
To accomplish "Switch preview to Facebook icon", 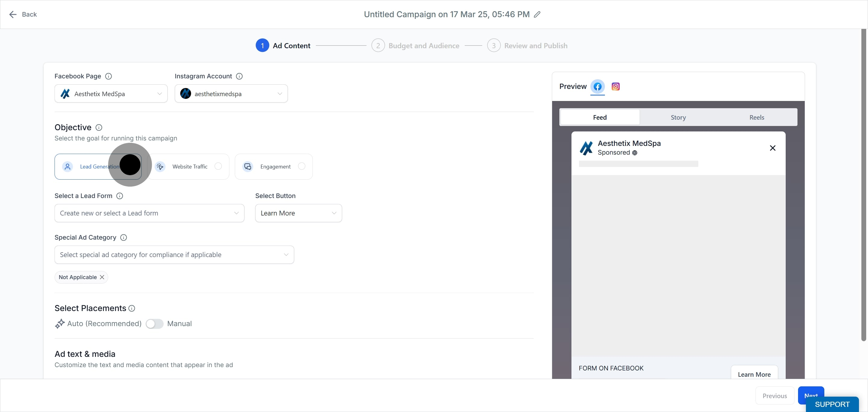I will click(597, 86).
